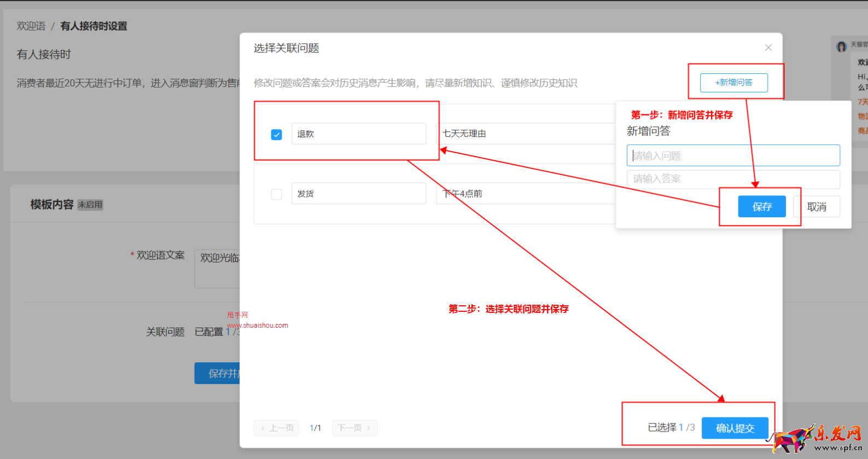Click the 退款 question text field
This screenshot has width=868, height=459.
pyautogui.click(x=358, y=134)
